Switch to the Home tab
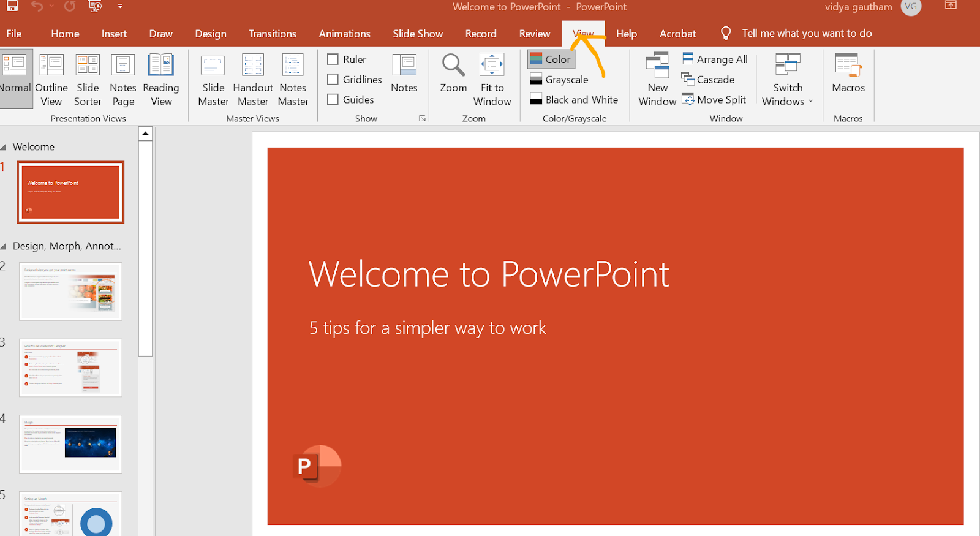Screen dimensions: 980x536 point(65,34)
